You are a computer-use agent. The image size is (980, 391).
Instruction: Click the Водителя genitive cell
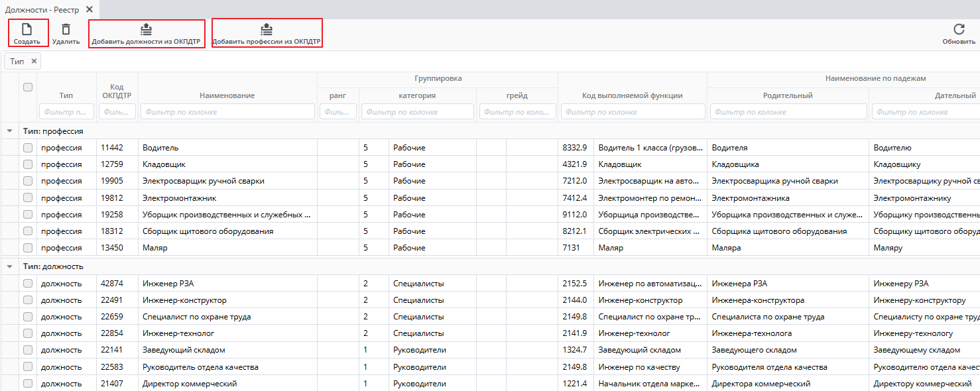tap(788, 148)
